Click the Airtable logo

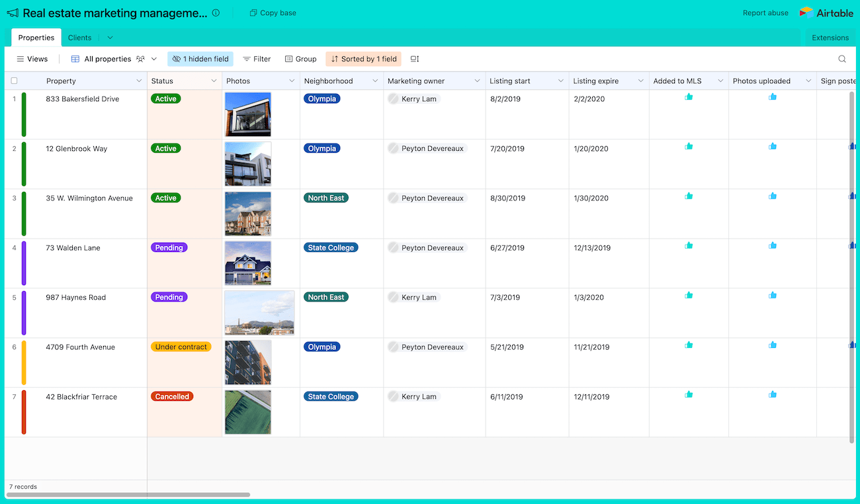pos(826,13)
